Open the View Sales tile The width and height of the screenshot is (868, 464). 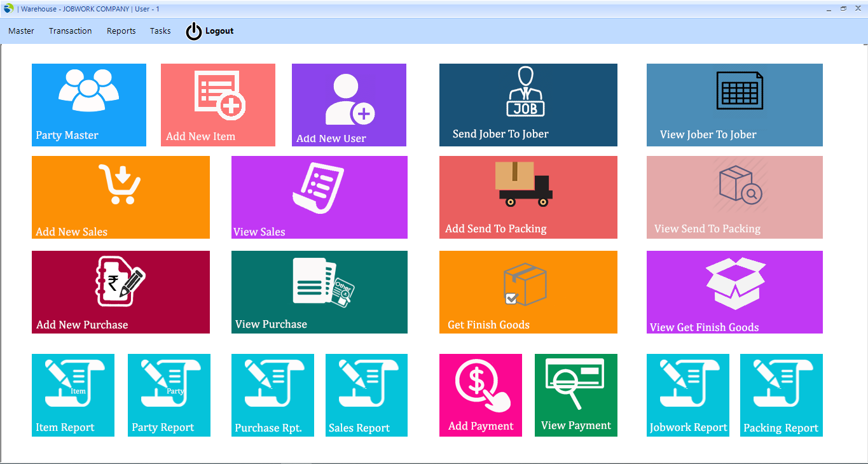(319, 197)
